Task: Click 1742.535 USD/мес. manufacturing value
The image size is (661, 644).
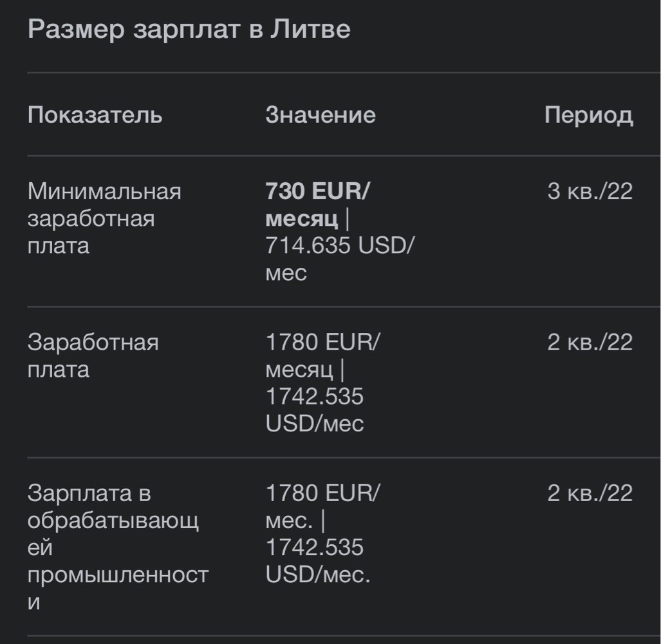Action: 318,561
